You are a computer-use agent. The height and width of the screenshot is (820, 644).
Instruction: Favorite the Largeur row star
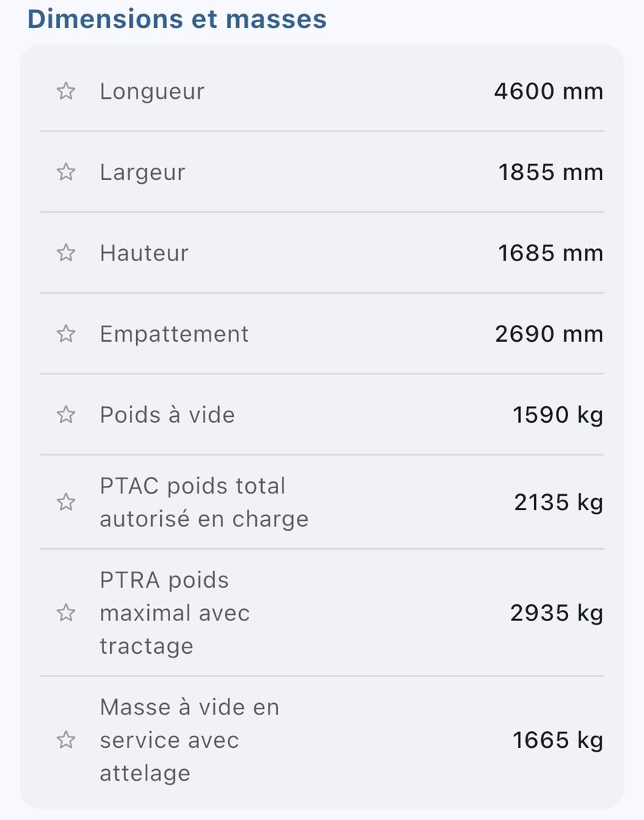[66, 172]
